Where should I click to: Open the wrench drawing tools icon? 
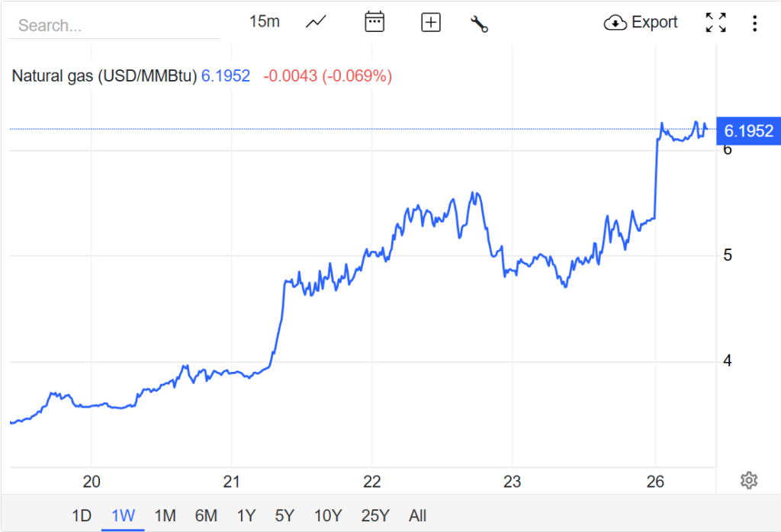(479, 24)
